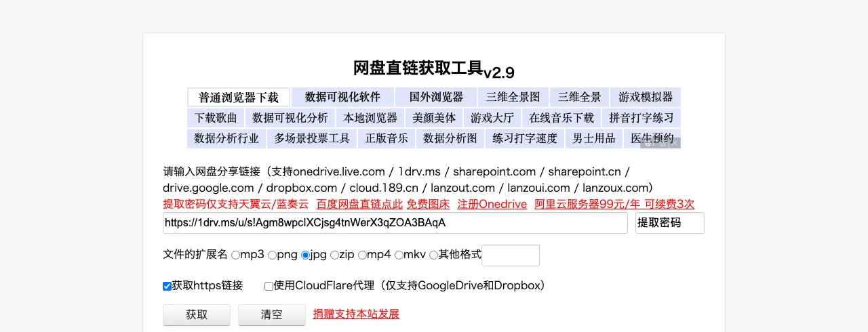Viewport: 868px width, 332px height.
Task: Open the 数据可视化软件 ad tab
Action: point(342,97)
